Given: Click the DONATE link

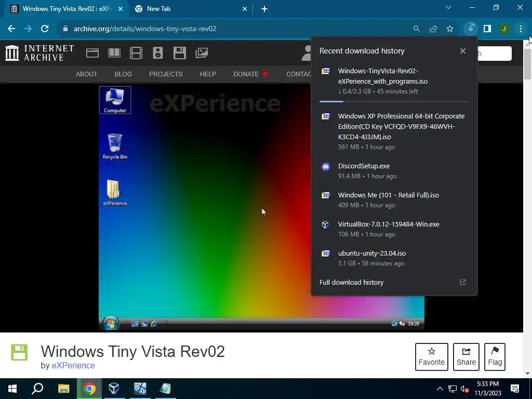Looking at the screenshot, I should coord(250,74).
